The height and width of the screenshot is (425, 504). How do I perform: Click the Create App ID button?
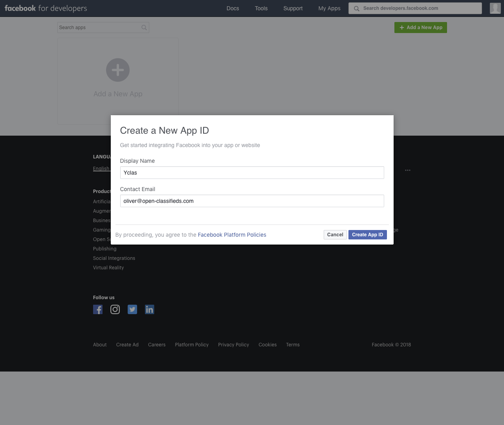pos(368,235)
